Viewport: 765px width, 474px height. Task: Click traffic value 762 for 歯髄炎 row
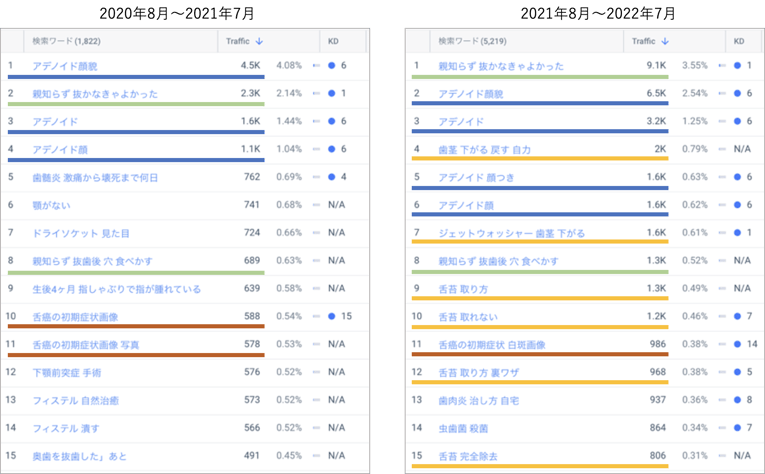pos(252,177)
